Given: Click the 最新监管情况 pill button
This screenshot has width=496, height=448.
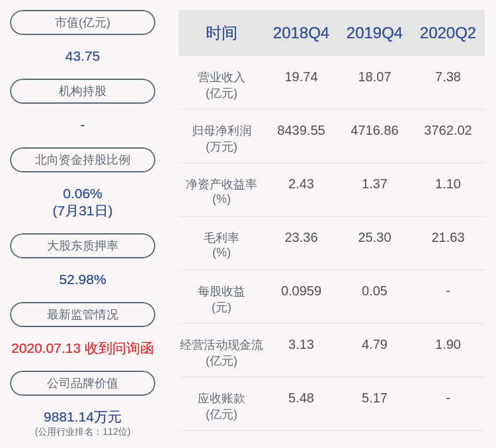Looking at the screenshot, I should (83, 315).
